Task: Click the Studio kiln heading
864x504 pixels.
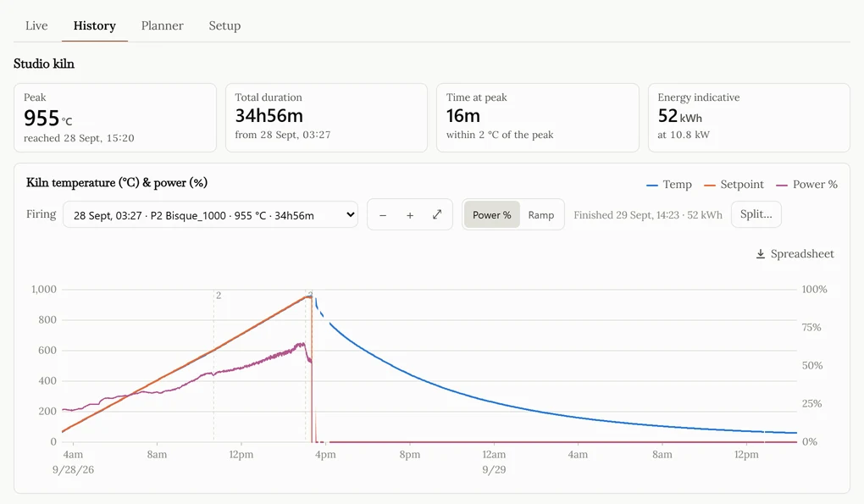Action: click(44, 64)
